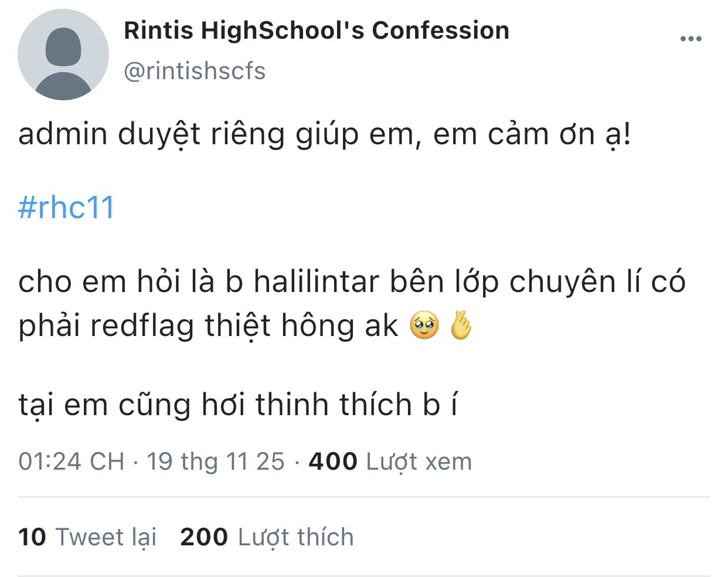
Task: Visit the @rintishscfs handle link
Action: tap(195, 71)
